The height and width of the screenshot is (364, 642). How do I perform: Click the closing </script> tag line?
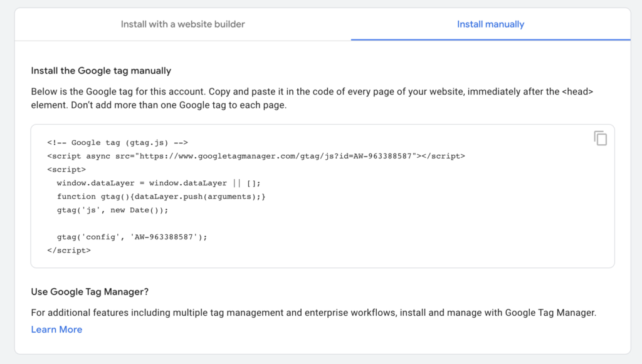69,251
